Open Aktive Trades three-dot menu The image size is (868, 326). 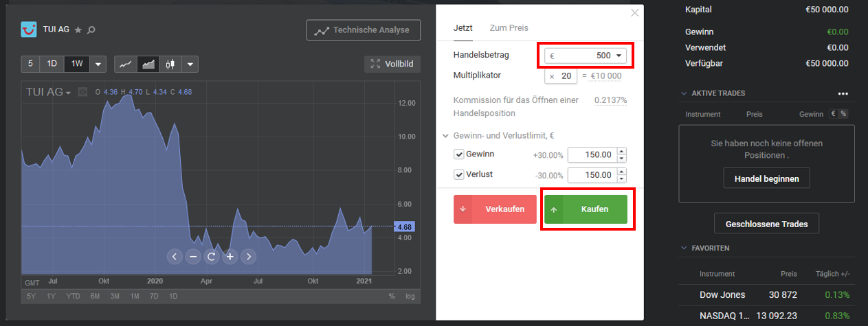(x=843, y=93)
